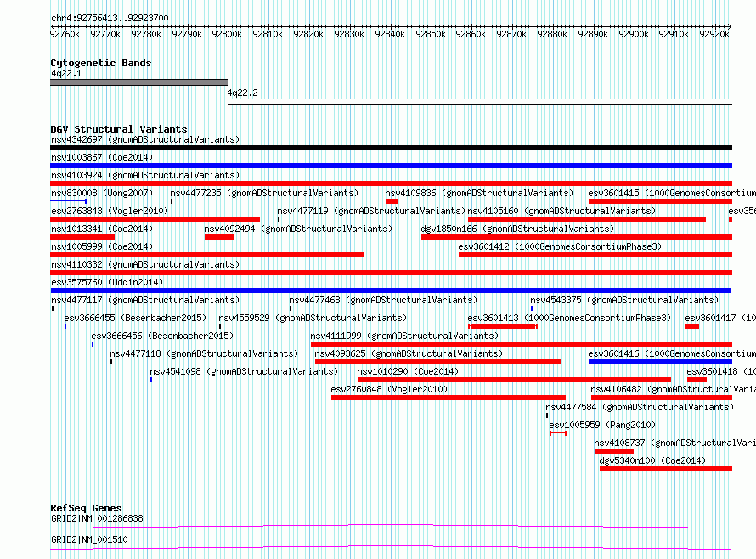Select esv3666455 (Besenbacher2015) label
The height and width of the screenshot is (559, 756).
[135, 318]
